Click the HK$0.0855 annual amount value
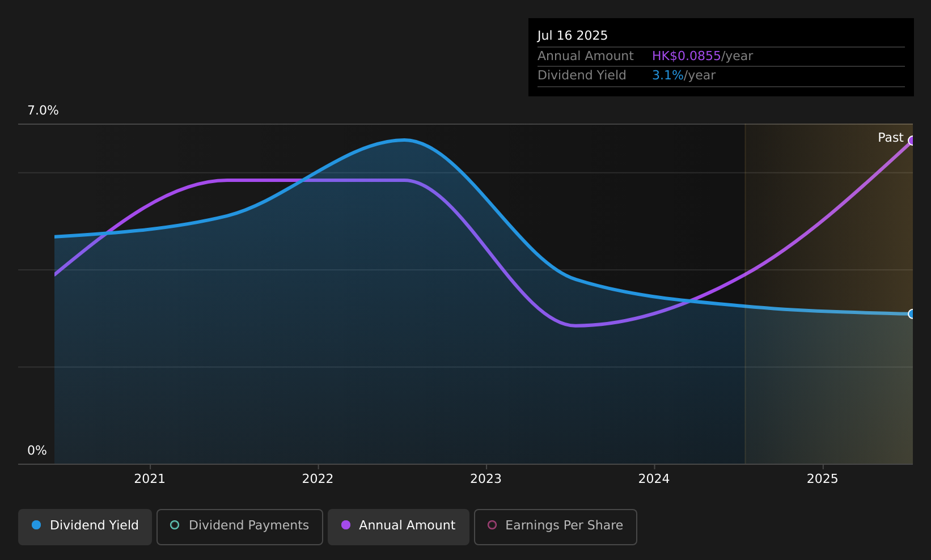Screen dimensions: 931x560 coord(686,56)
